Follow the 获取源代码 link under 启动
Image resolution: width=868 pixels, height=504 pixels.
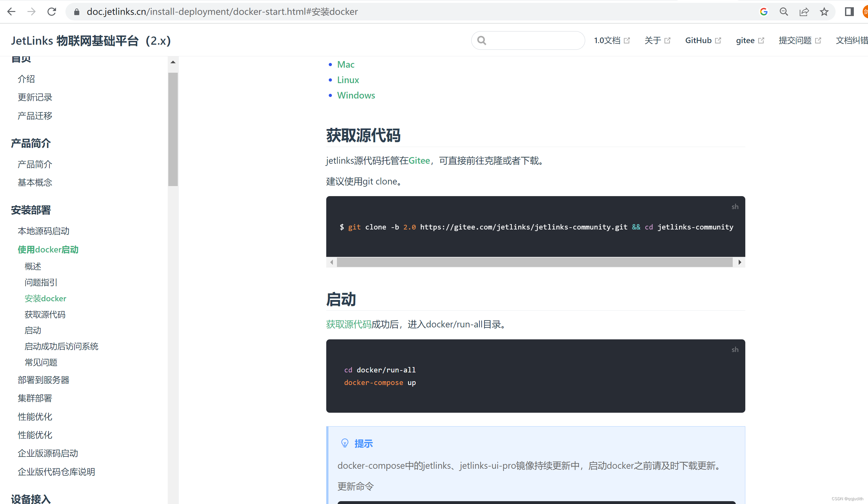tap(348, 324)
